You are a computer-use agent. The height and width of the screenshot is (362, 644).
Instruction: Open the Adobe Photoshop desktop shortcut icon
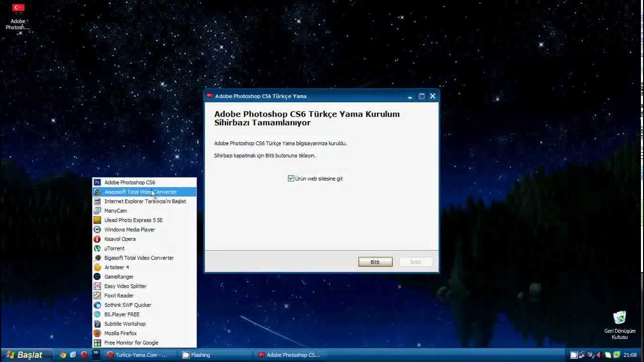[x=19, y=17]
